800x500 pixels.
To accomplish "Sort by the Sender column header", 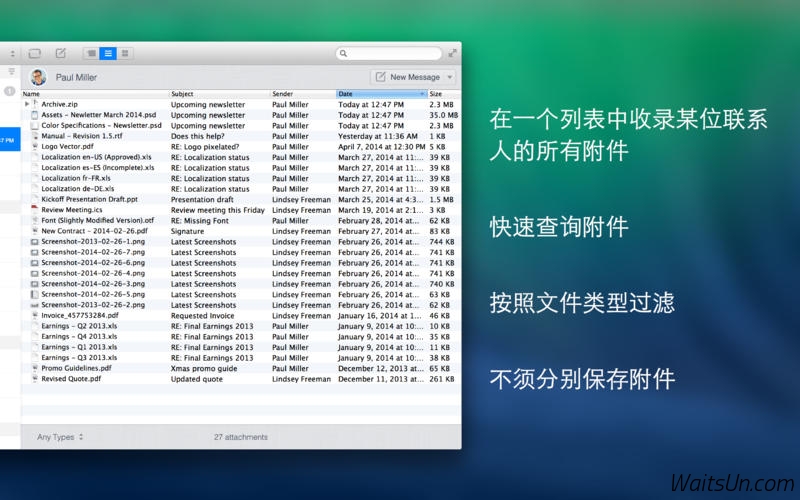I will coord(303,94).
